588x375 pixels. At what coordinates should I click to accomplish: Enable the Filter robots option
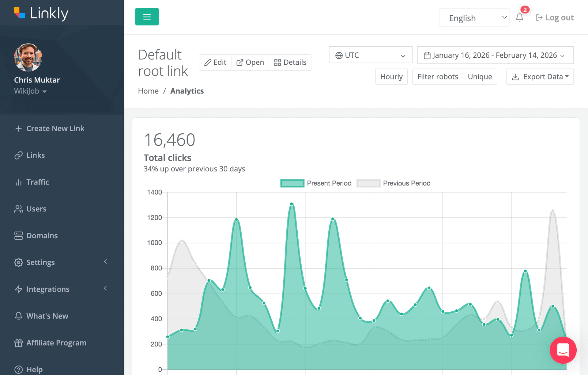click(437, 77)
